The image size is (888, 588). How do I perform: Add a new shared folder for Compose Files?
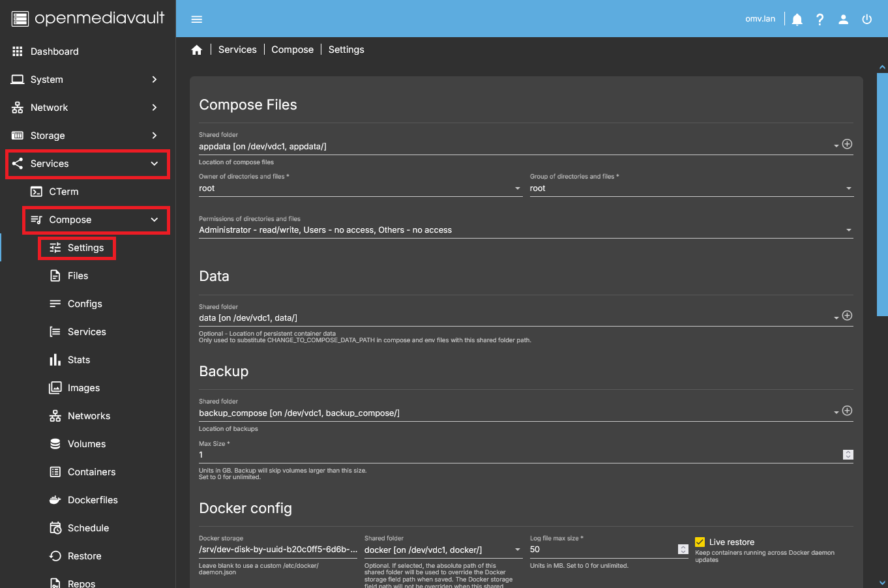pyautogui.click(x=847, y=144)
